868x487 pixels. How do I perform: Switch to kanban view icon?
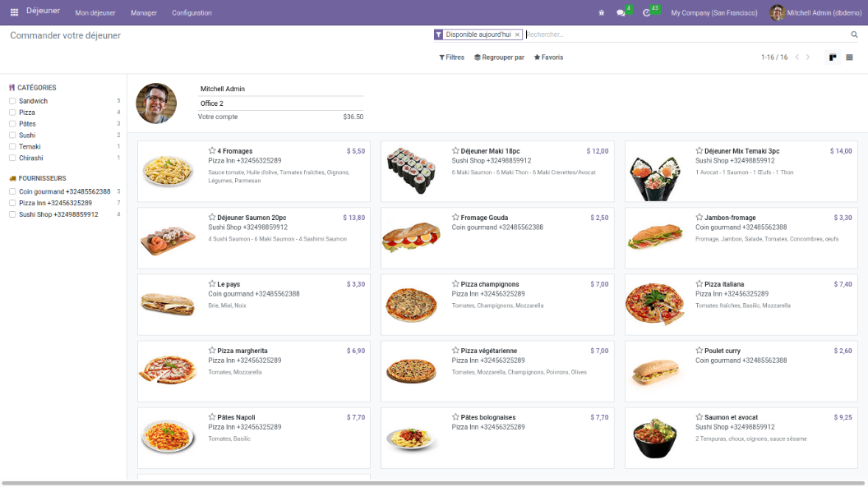tap(833, 57)
